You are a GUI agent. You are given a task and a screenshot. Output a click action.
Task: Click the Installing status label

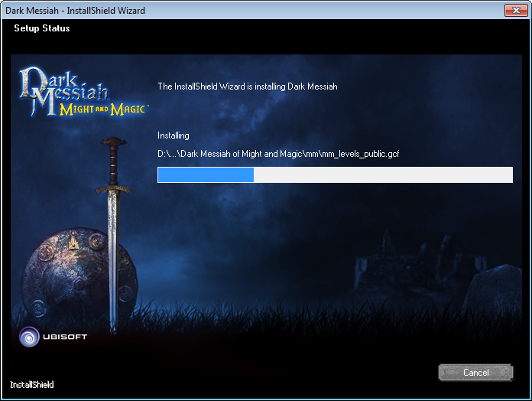(173, 135)
